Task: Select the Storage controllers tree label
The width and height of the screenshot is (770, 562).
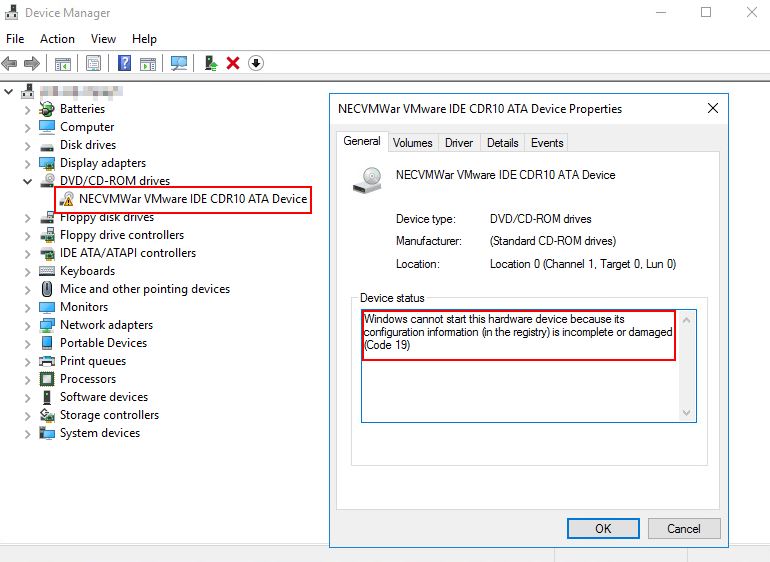Action: pyautogui.click(x=110, y=415)
